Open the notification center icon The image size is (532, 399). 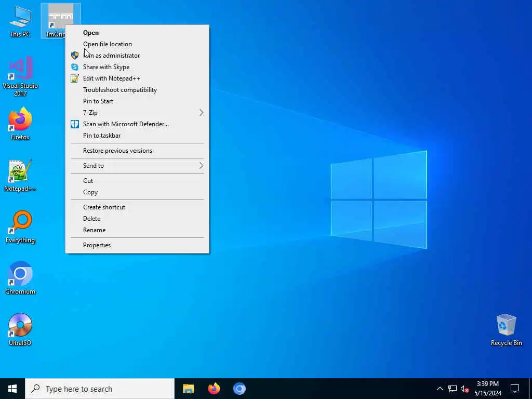[x=515, y=389]
